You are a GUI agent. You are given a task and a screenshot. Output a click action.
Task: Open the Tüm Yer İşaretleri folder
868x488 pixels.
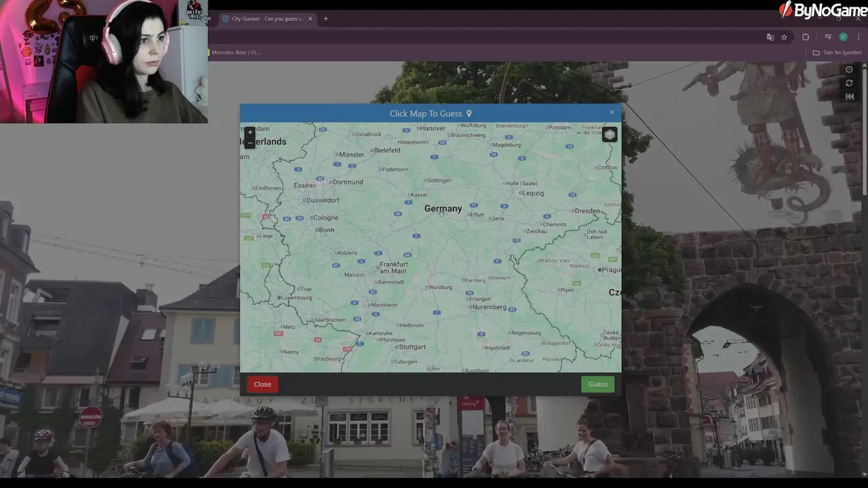coord(837,52)
